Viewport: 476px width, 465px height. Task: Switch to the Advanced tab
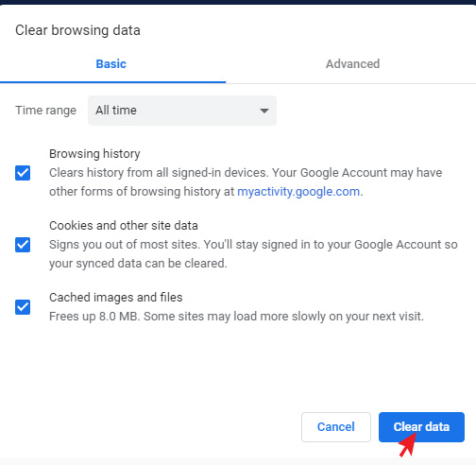352,64
